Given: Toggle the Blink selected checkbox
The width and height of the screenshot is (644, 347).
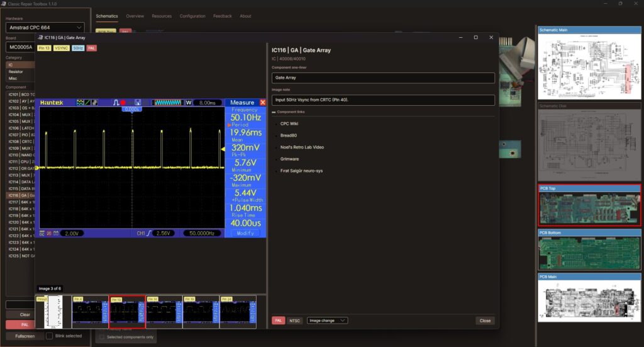Looking at the screenshot, I should coord(49,336).
